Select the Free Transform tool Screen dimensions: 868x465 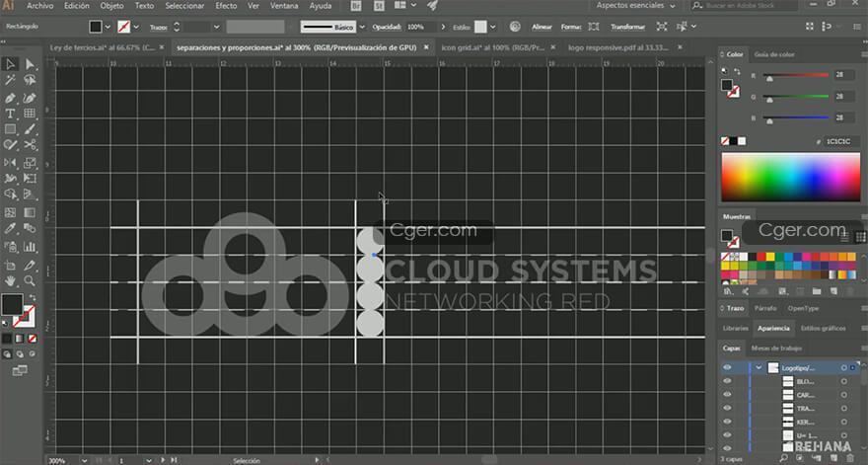click(x=30, y=179)
